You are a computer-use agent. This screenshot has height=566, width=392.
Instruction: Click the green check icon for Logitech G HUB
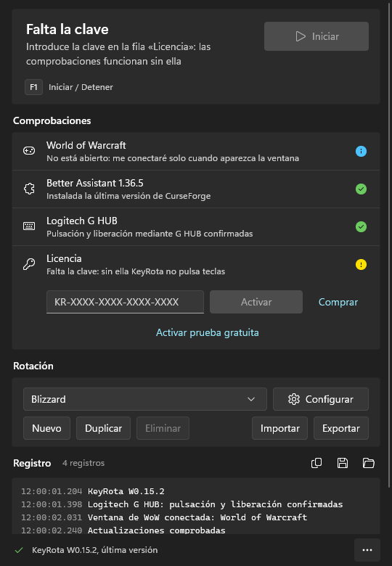coord(361,226)
